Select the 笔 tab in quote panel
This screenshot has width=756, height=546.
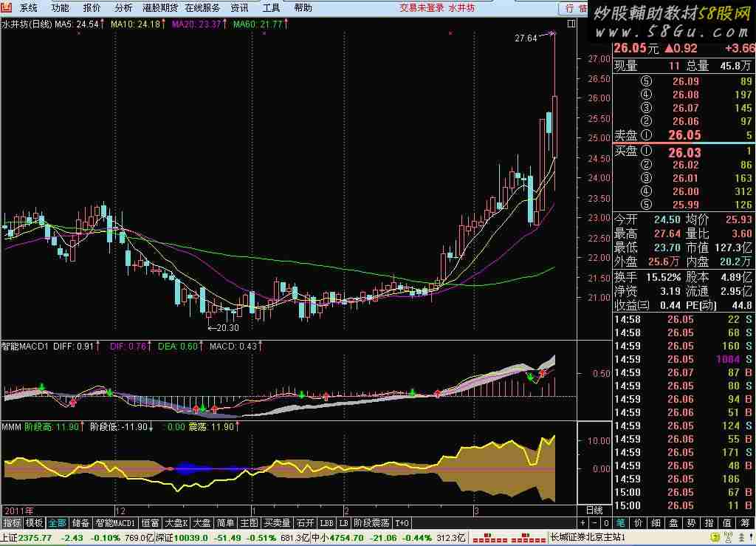point(620,523)
